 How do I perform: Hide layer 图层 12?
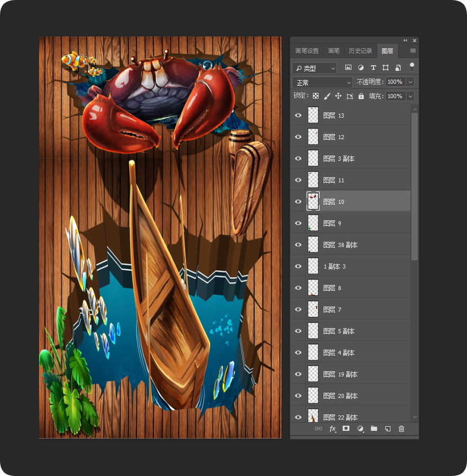[298, 137]
